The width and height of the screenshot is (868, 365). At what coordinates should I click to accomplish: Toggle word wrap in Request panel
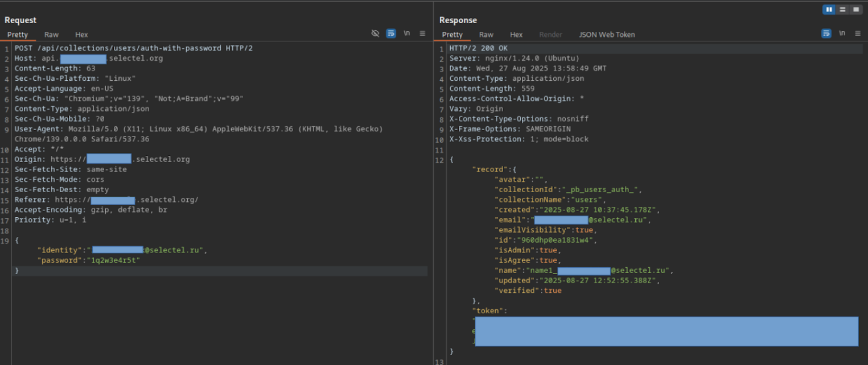[x=391, y=34]
